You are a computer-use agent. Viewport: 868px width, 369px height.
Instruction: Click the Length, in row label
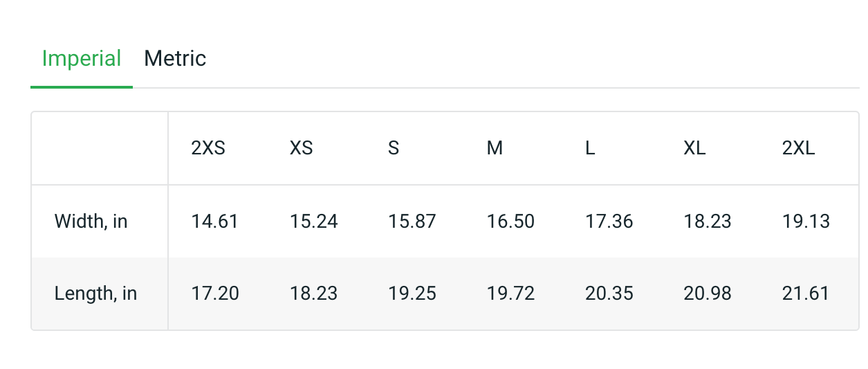pyautogui.click(x=95, y=294)
